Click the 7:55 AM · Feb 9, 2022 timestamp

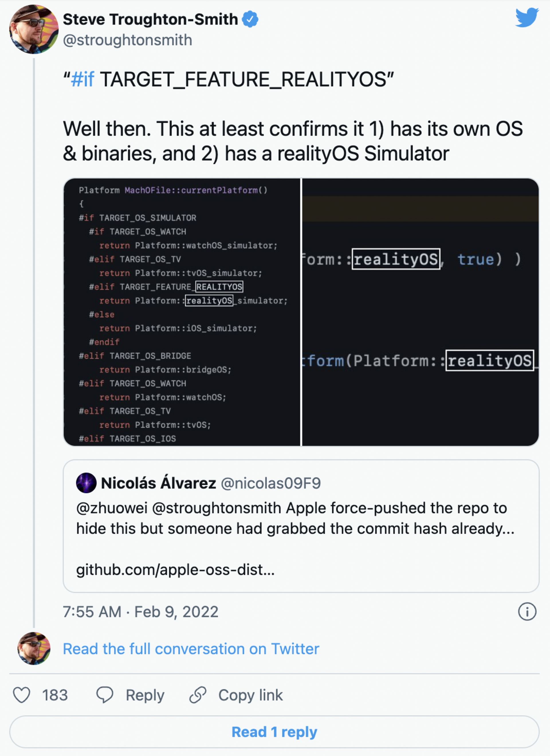141,612
